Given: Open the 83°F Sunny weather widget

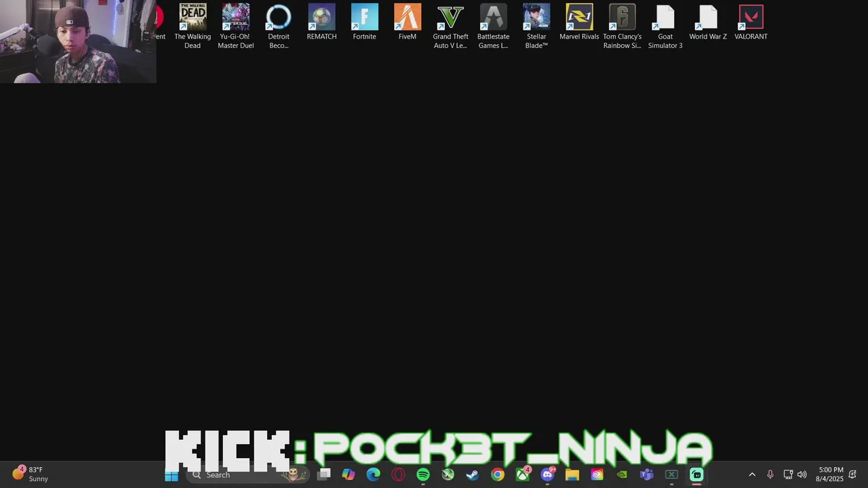Looking at the screenshot, I should [x=31, y=474].
